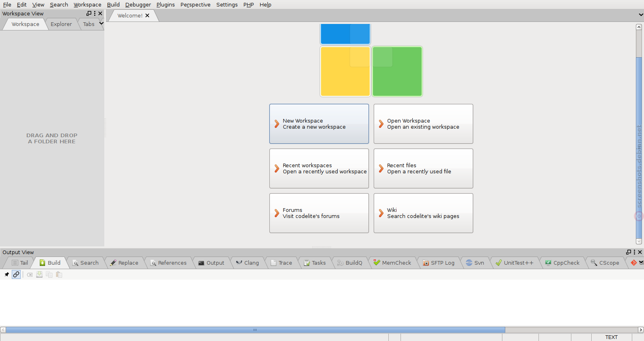Undock the Output View panel
Screen dimensions: 644x341
click(629, 252)
